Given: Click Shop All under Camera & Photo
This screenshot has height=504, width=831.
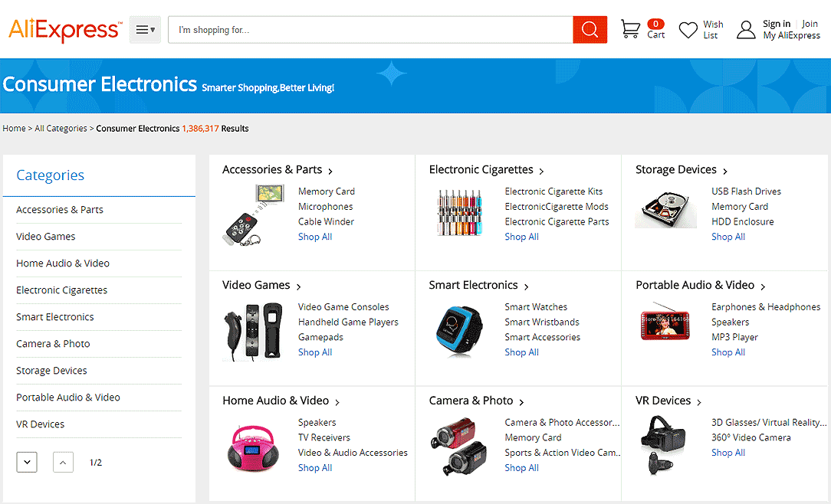Looking at the screenshot, I should pyautogui.click(x=522, y=467).
